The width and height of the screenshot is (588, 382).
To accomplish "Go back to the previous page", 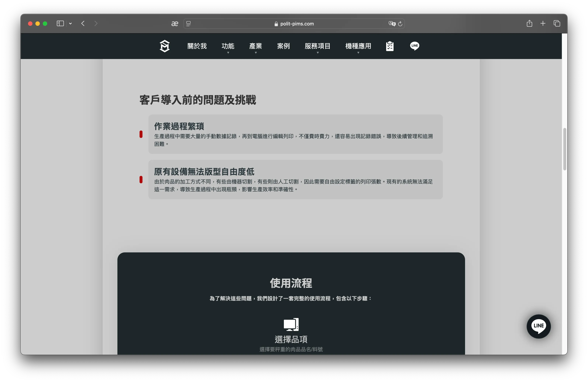I will [83, 23].
